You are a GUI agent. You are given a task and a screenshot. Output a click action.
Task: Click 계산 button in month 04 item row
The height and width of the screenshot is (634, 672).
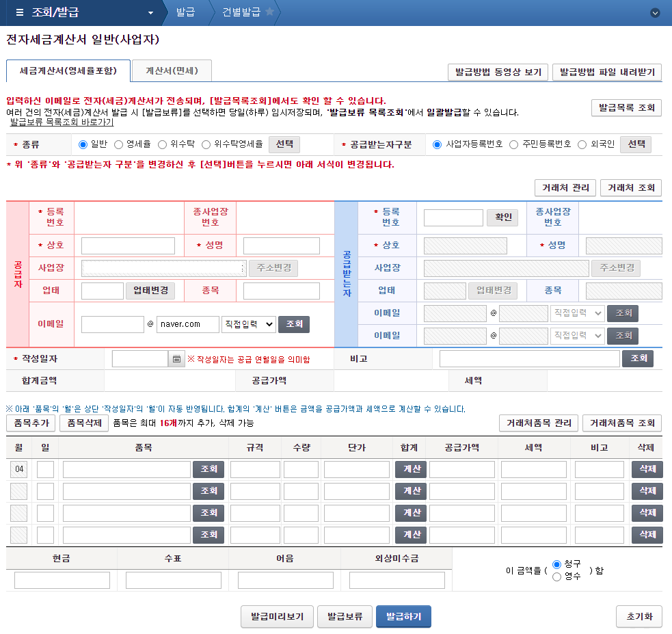411,469
